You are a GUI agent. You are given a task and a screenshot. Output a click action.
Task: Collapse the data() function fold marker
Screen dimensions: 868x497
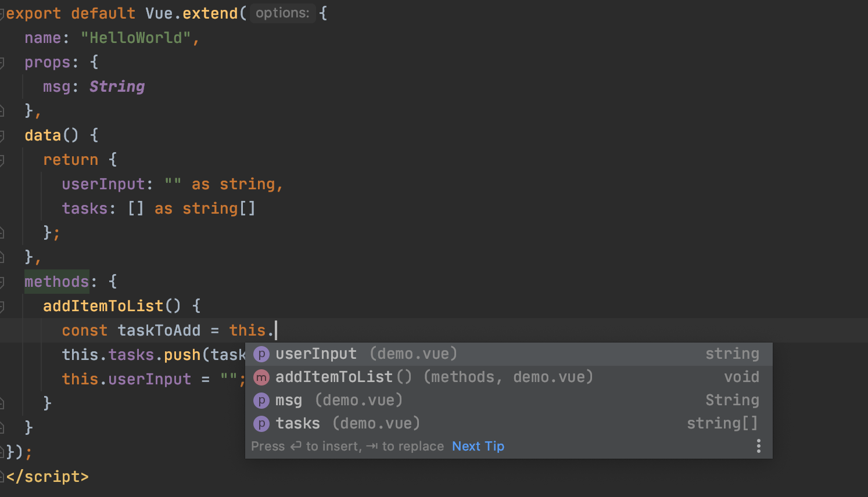point(2,135)
